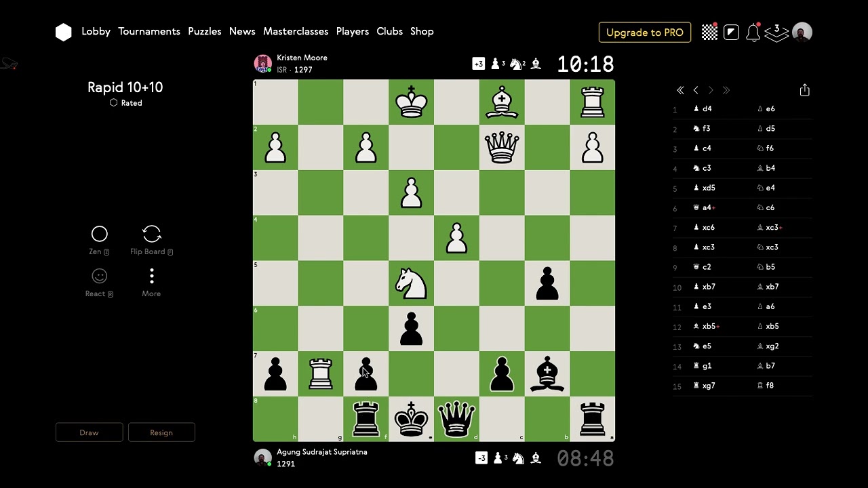
Task: Open the Clubs page
Action: click(390, 32)
